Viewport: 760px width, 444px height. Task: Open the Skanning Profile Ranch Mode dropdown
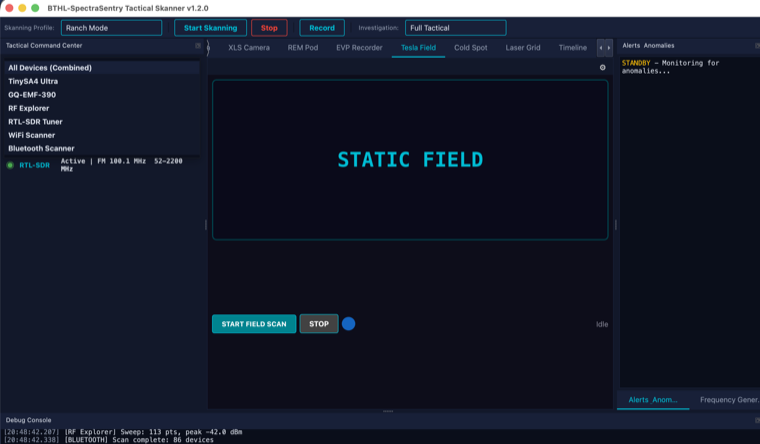tap(111, 28)
